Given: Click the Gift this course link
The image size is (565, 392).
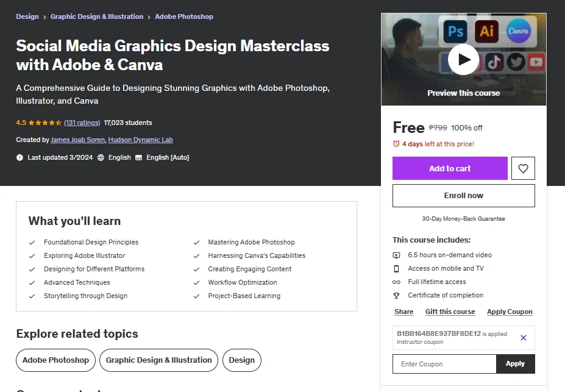Looking at the screenshot, I should pyautogui.click(x=450, y=312).
